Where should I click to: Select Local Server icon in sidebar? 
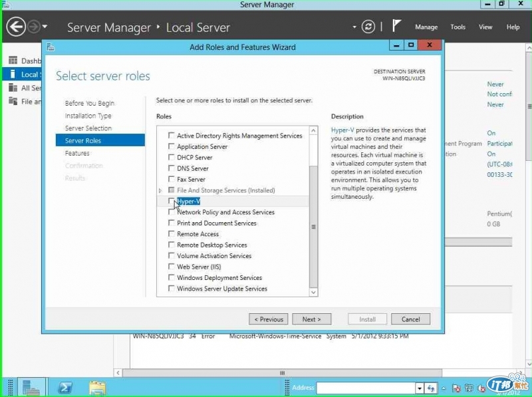tap(13, 74)
